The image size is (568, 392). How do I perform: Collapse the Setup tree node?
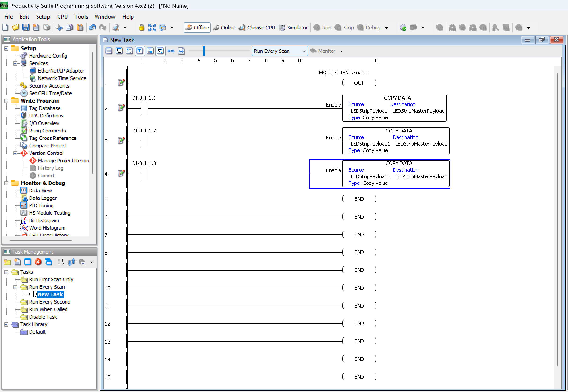(x=6, y=48)
